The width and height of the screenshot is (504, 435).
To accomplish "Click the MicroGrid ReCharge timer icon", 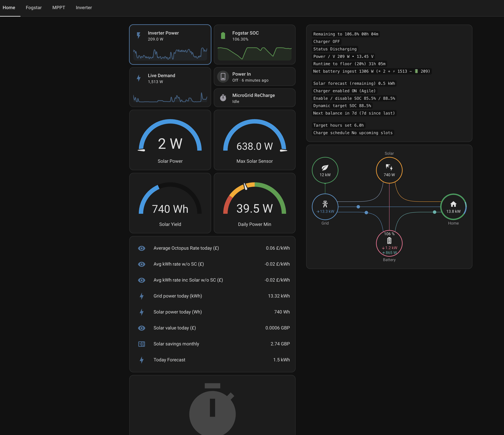I will tap(223, 98).
